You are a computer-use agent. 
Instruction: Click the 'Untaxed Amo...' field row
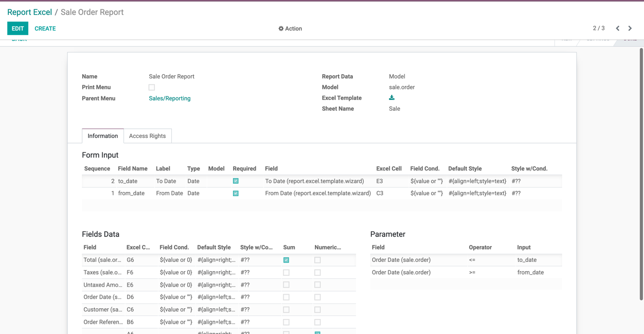click(219, 285)
